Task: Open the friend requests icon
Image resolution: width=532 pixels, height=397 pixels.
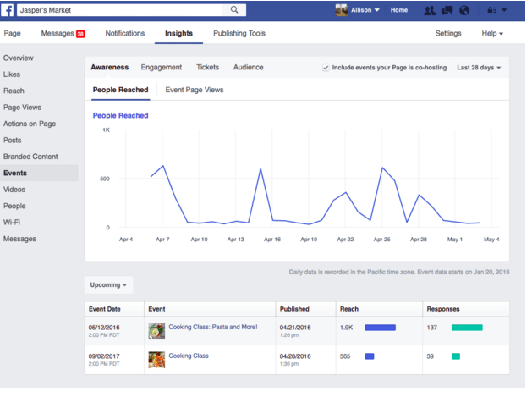Action: click(430, 10)
